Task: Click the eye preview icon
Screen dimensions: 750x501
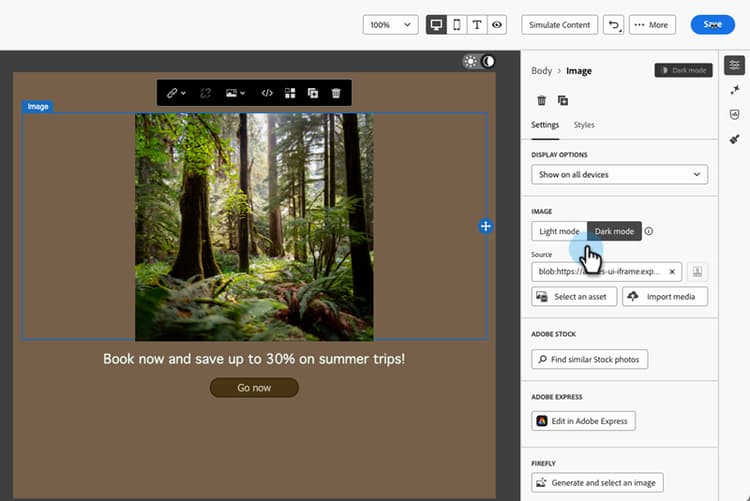Action: (497, 25)
